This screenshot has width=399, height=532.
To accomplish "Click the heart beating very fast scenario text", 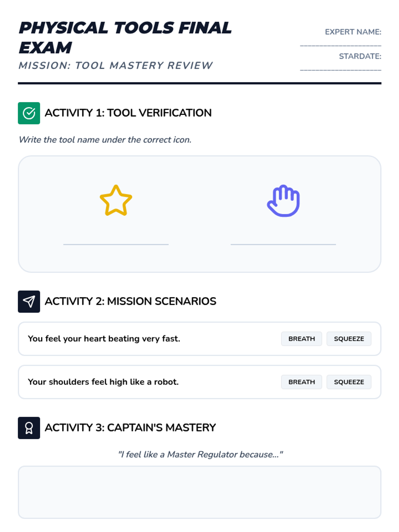I will [104, 339].
